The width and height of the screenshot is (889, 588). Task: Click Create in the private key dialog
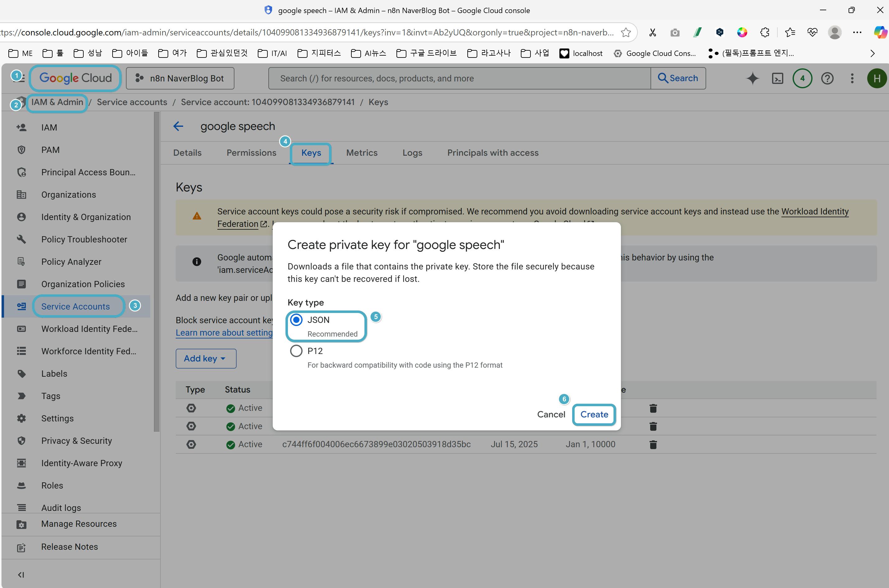594,414
